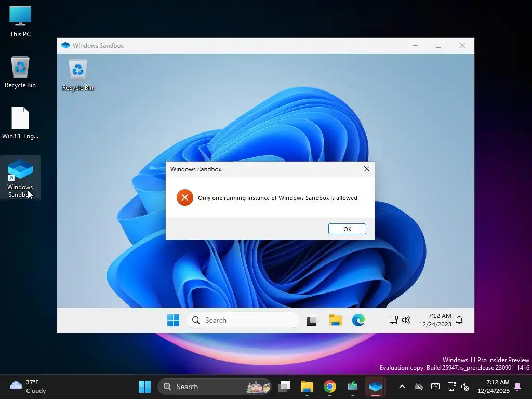The image size is (532, 399).
Task: Click OK in the Windows Sandbox error dialog
Action: [347, 229]
